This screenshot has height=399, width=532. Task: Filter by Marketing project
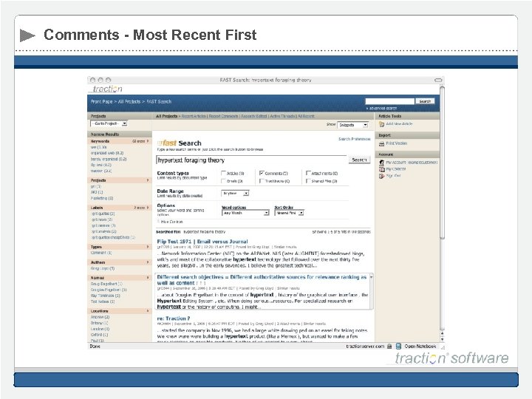[102, 198]
